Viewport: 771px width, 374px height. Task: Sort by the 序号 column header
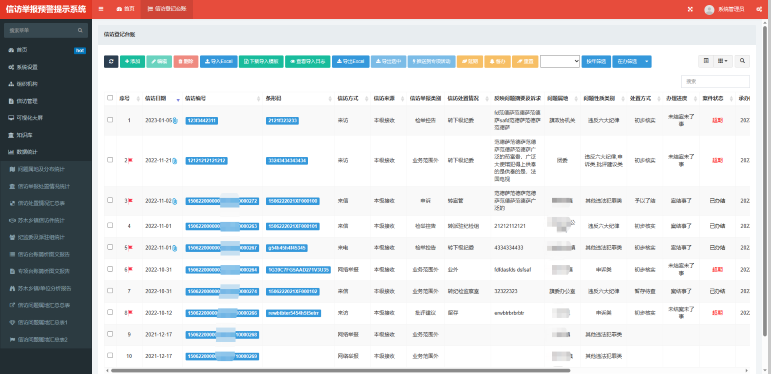[x=129, y=98]
